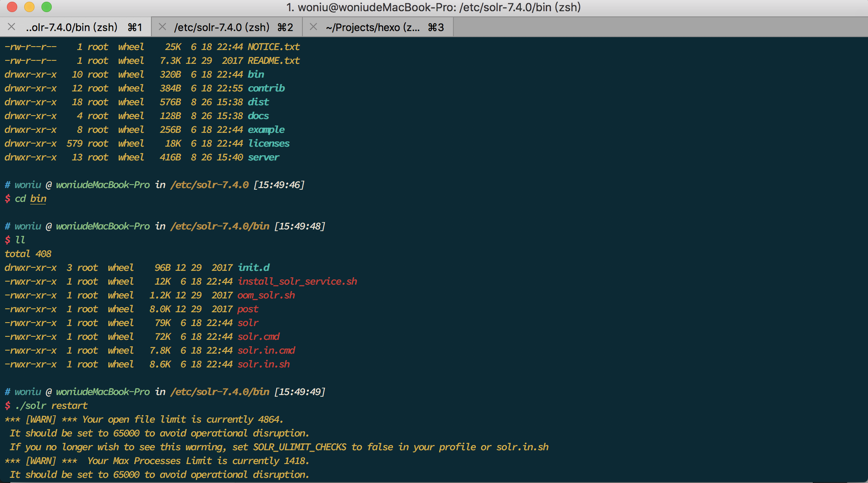The height and width of the screenshot is (483, 868).
Task: Click the init.d directory name
Action: click(254, 268)
